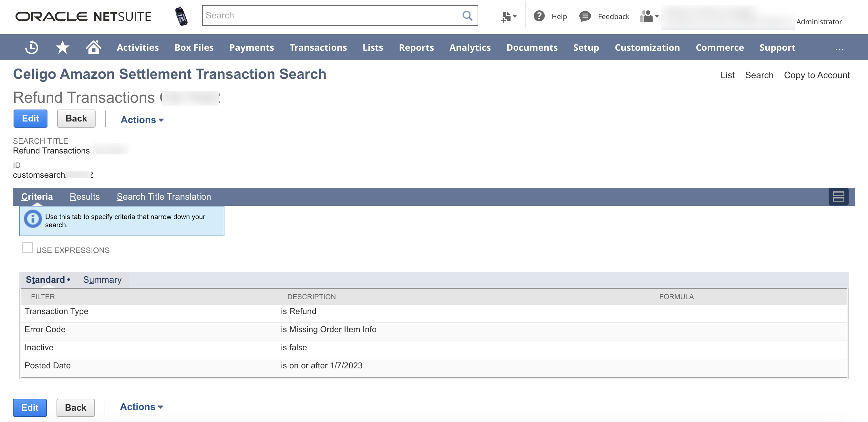Click the Administrator role label
The width and height of the screenshot is (868, 422).
(819, 22)
